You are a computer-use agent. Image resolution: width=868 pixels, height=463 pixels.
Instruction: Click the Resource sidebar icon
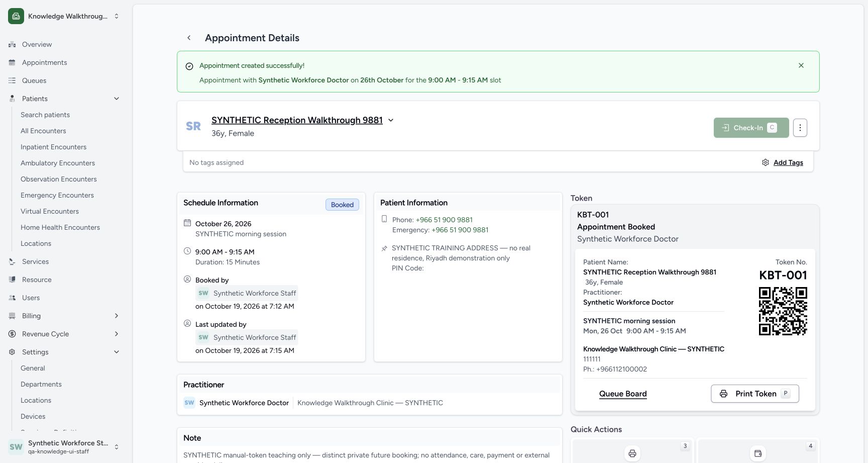(12, 280)
